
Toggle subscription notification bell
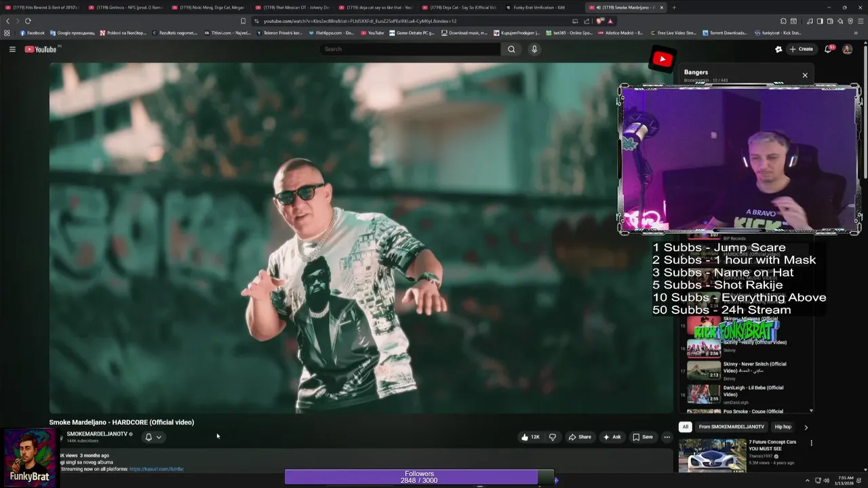click(x=149, y=437)
